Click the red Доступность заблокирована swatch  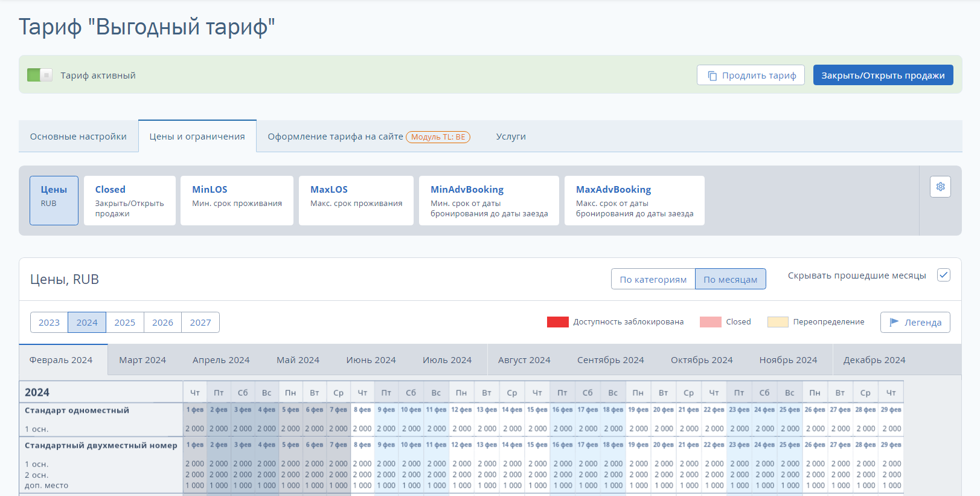pyautogui.click(x=558, y=322)
